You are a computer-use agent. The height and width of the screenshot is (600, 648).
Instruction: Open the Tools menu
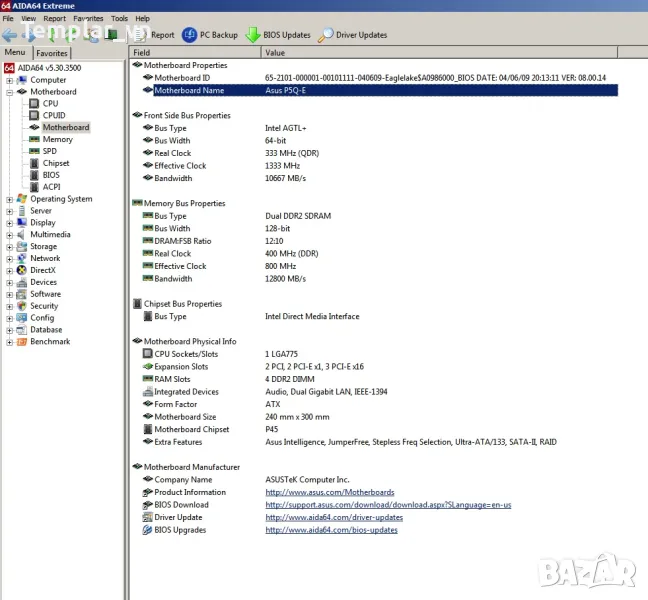point(119,18)
